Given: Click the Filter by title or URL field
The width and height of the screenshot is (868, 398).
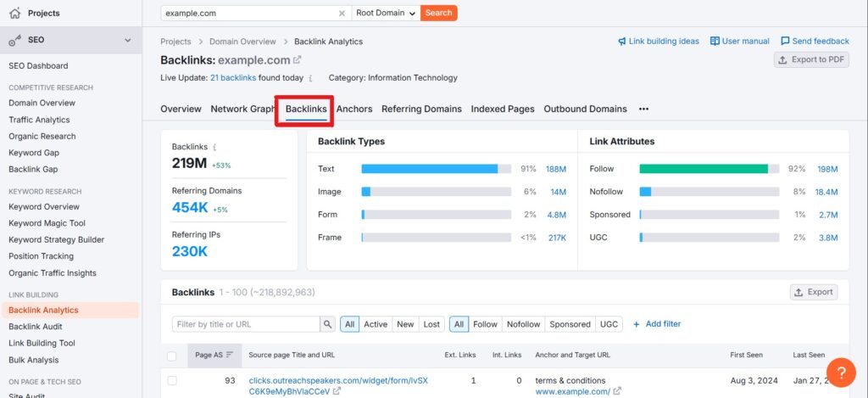Looking at the screenshot, I should click(246, 324).
